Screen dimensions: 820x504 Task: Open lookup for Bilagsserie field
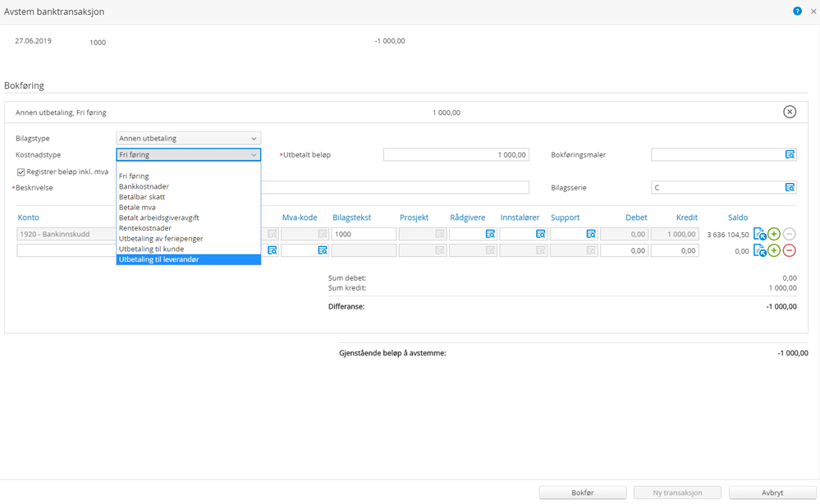pos(790,187)
